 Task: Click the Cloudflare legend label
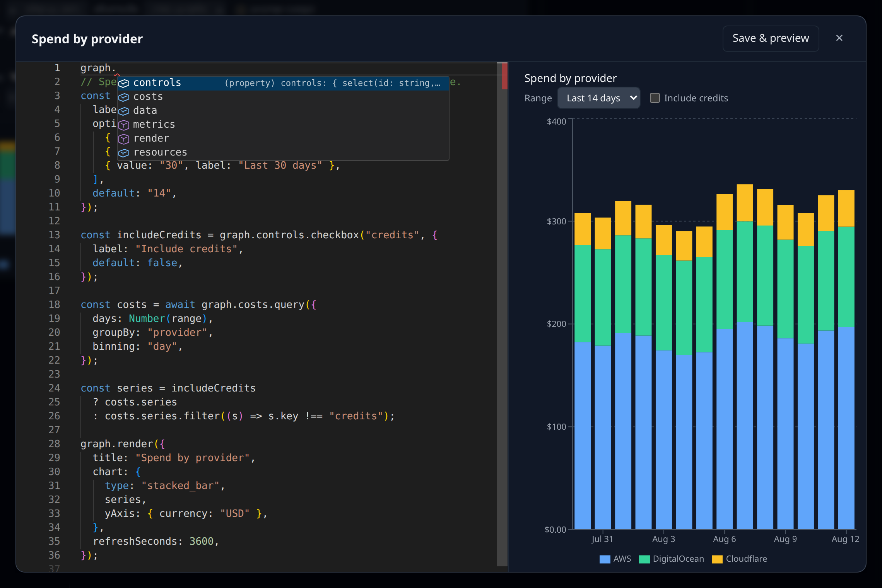click(746, 559)
